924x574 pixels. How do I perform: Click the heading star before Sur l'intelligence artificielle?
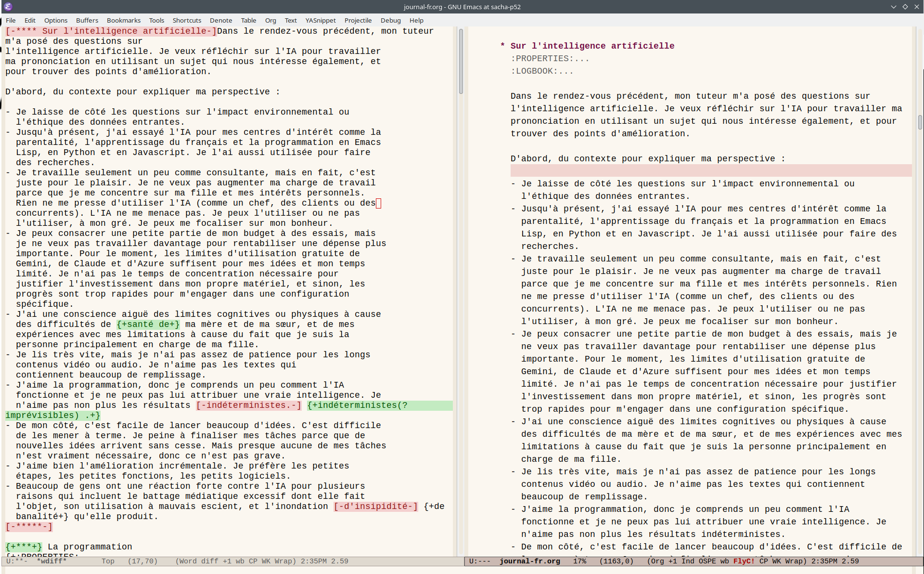[x=502, y=46]
